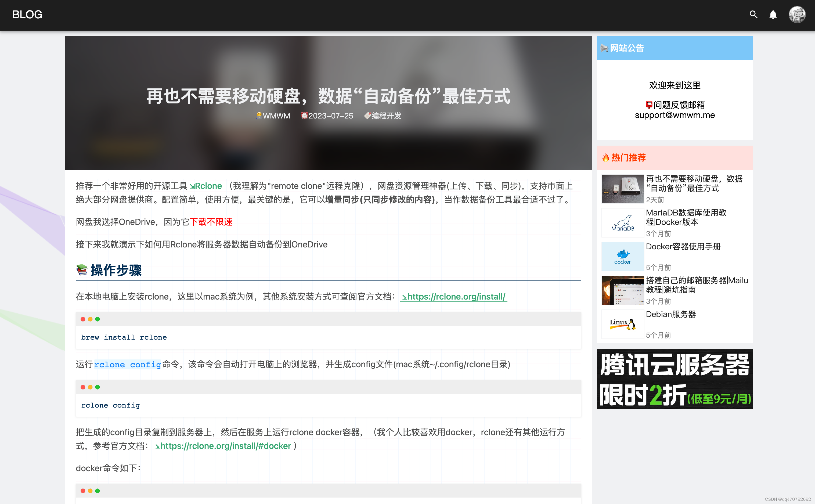This screenshot has height=504, width=815.
Task: Open https://rclone.org/install/ link
Action: click(453, 296)
